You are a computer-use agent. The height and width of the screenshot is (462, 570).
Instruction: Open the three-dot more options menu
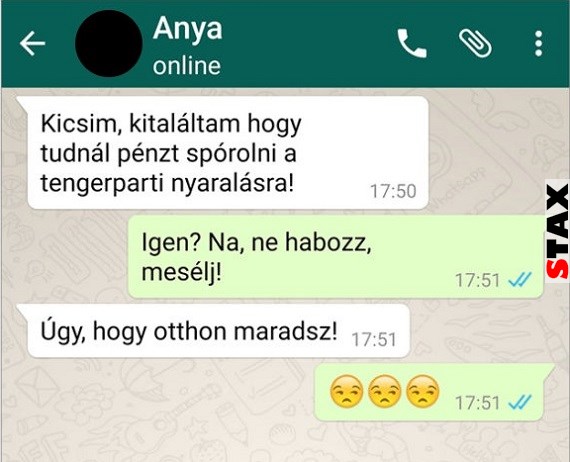pyautogui.click(x=539, y=43)
